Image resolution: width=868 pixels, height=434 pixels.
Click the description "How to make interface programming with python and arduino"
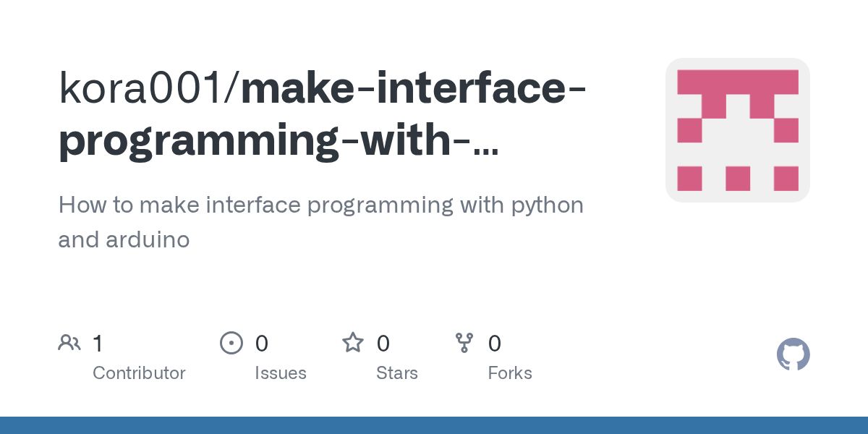pos(320,222)
